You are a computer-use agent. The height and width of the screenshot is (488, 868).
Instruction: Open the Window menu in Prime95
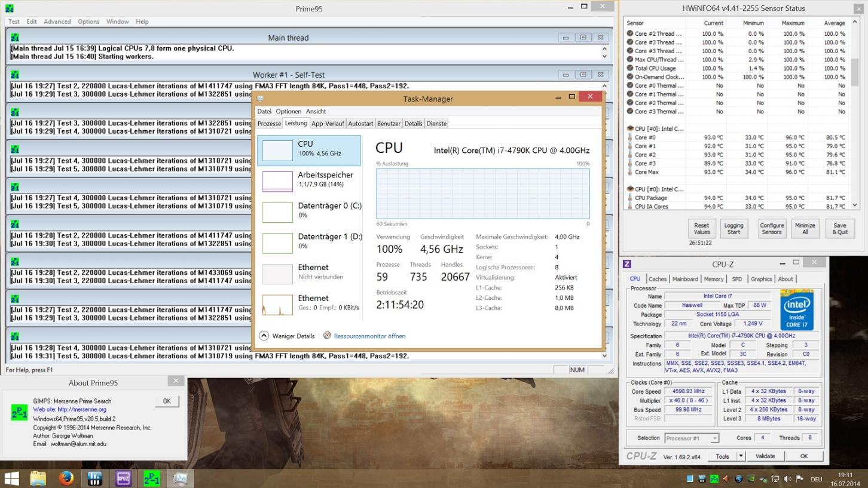point(118,22)
